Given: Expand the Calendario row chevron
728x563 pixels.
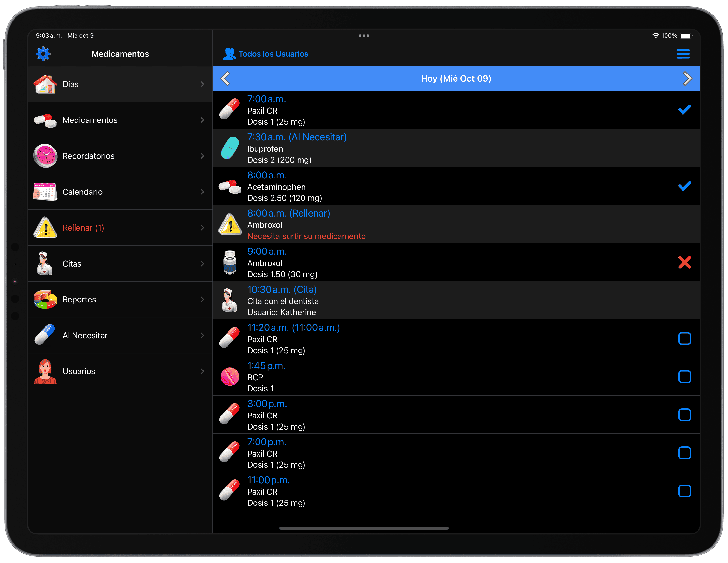Looking at the screenshot, I should (202, 192).
